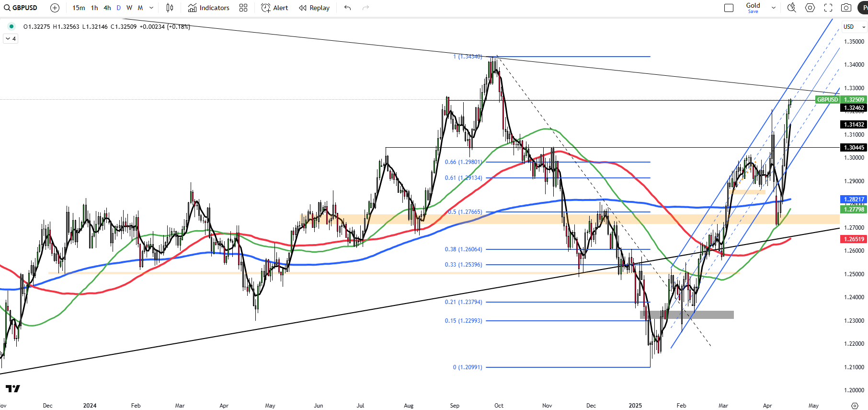
Task: Open the time axis settings gear
Action: click(855, 406)
